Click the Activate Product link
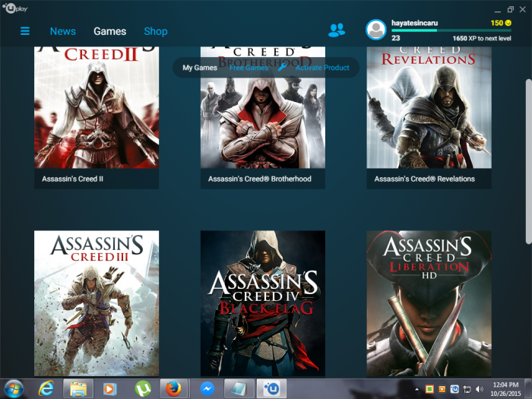This screenshot has width=532, height=399. 322,68
